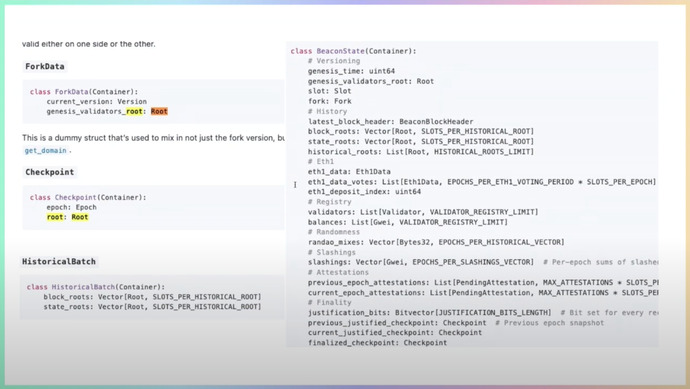Image resolution: width=690 pixels, height=389 pixels.
Task: Click the highlighted orange Root in ForkData
Action: pos(159,111)
